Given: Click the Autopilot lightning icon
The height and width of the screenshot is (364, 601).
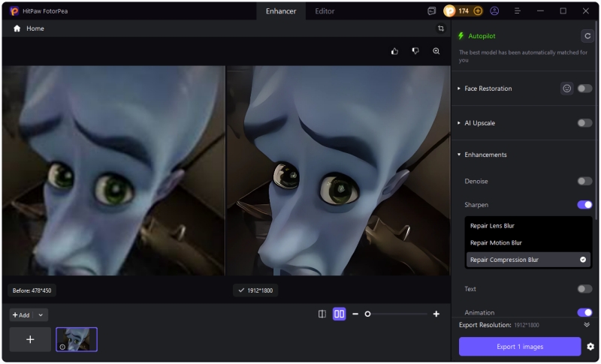Looking at the screenshot, I should (x=461, y=36).
